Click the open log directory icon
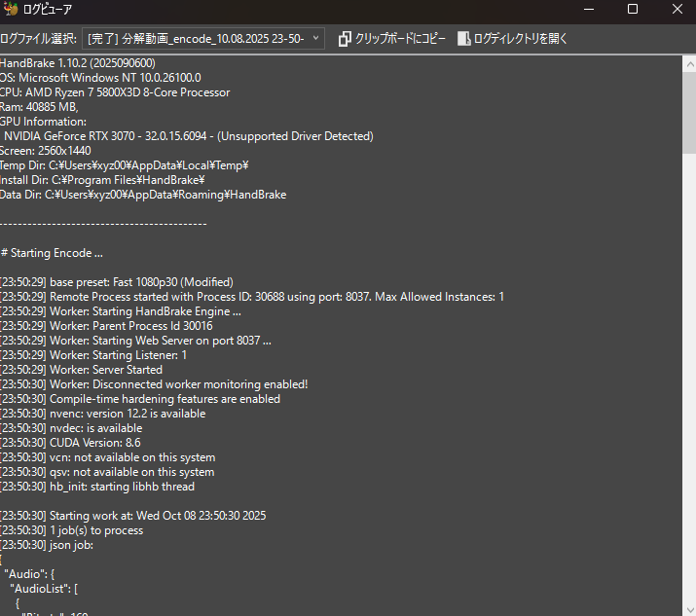 tap(464, 39)
